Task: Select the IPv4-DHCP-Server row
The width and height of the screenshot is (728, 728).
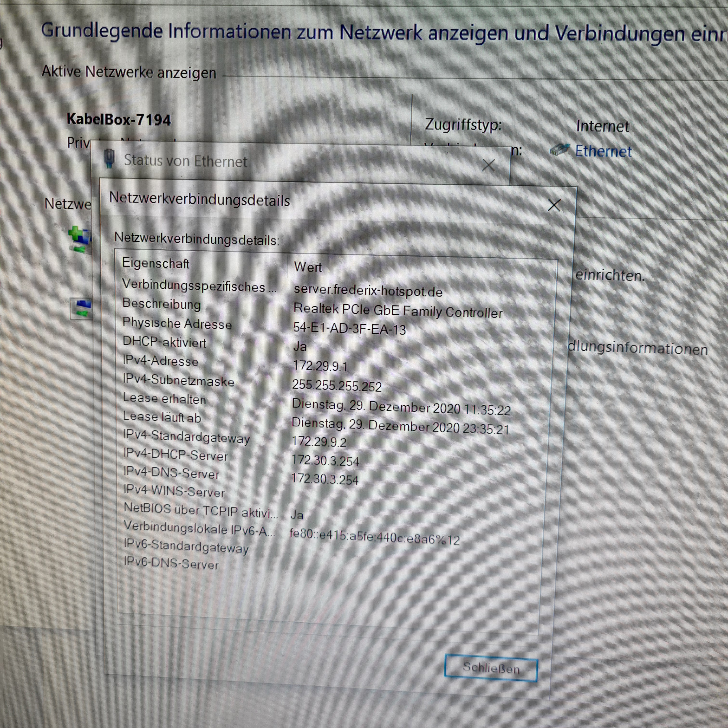Action: [x=175, y=455]
